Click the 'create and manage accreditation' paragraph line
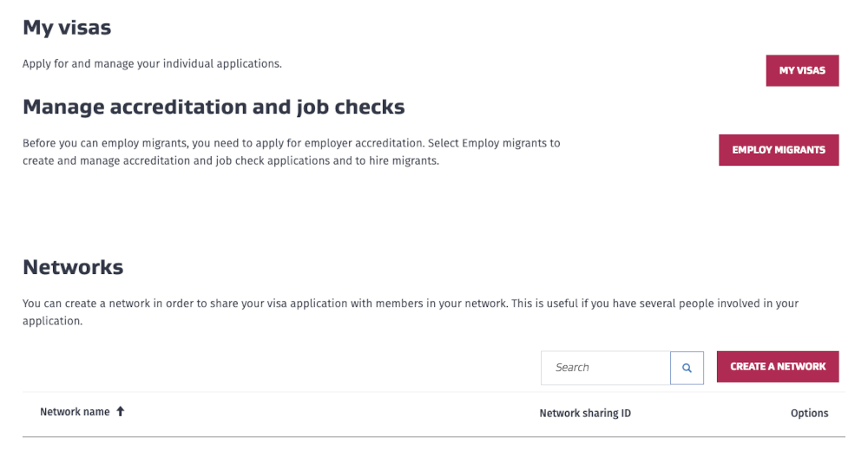Viewport: 868px width, 457px height. 139,160
